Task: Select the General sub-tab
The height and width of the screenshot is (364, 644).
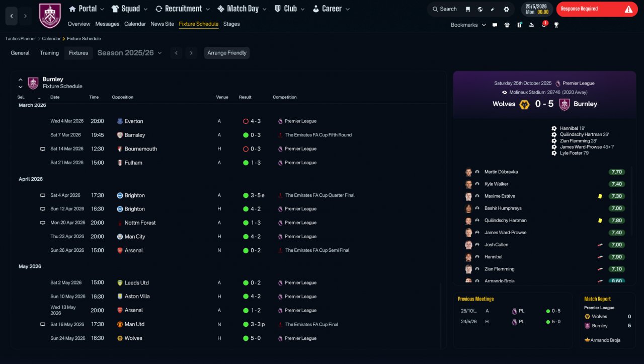Action: point(20,53)
